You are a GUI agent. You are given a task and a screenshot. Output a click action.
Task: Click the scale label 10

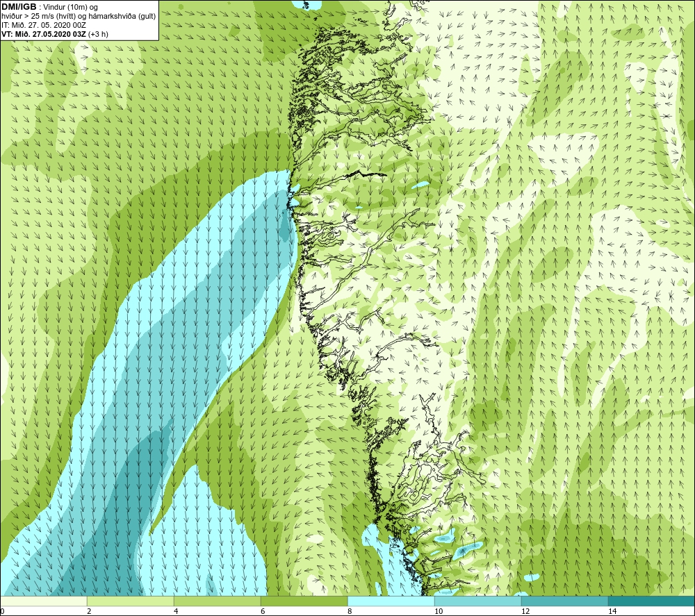[x=438, y=611]
